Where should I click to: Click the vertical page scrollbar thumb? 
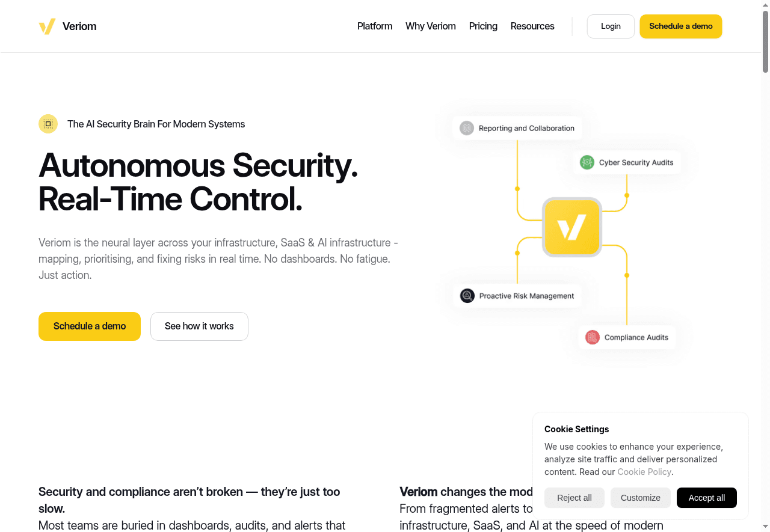[765, 41]
